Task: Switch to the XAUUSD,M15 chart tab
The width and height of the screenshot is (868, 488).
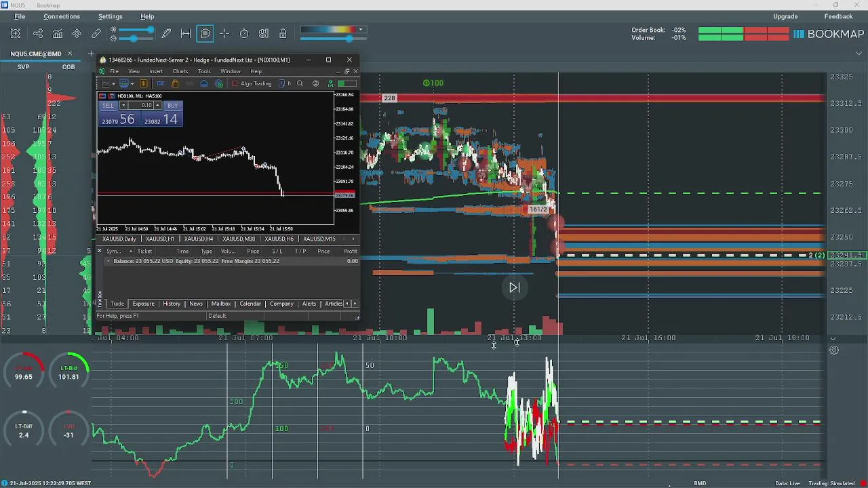Action: coord(319,239)
